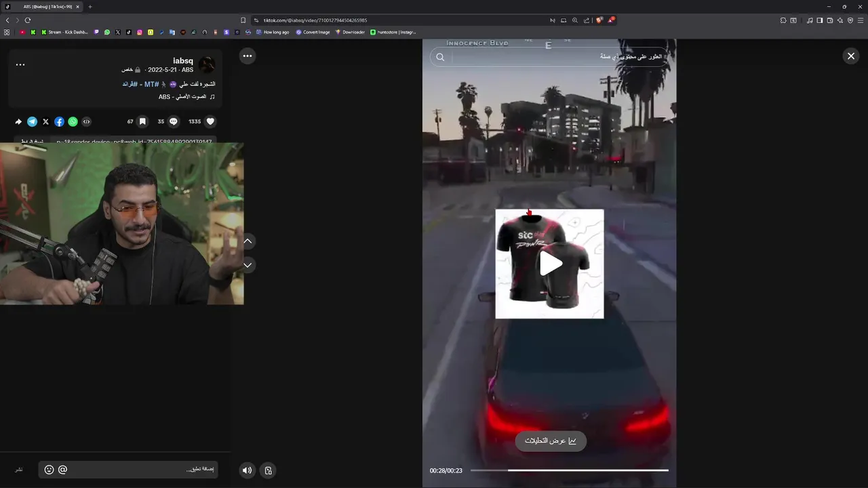Screen dimensions: 868x488
Task: Open the music note media control icon
Action: (x=810, y=20)
